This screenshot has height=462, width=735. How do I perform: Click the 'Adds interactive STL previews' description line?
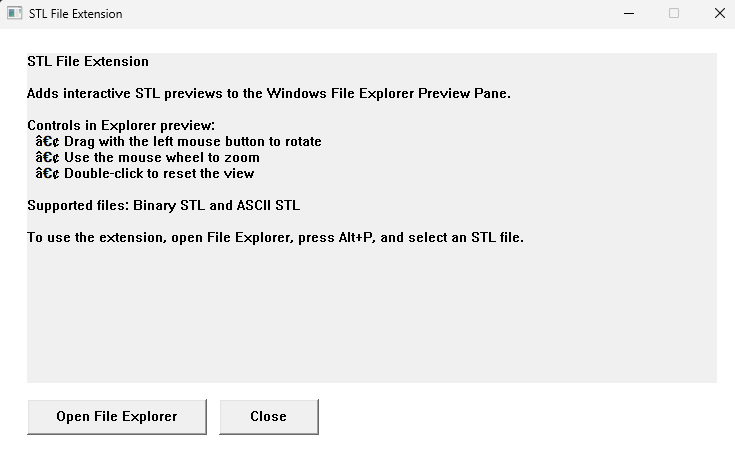[269, 93]
